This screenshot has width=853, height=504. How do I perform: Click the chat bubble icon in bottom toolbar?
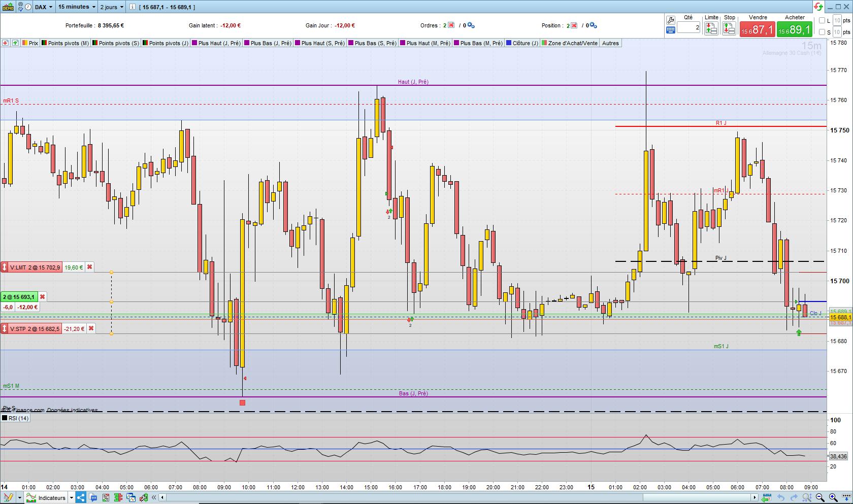pos(93,498)
